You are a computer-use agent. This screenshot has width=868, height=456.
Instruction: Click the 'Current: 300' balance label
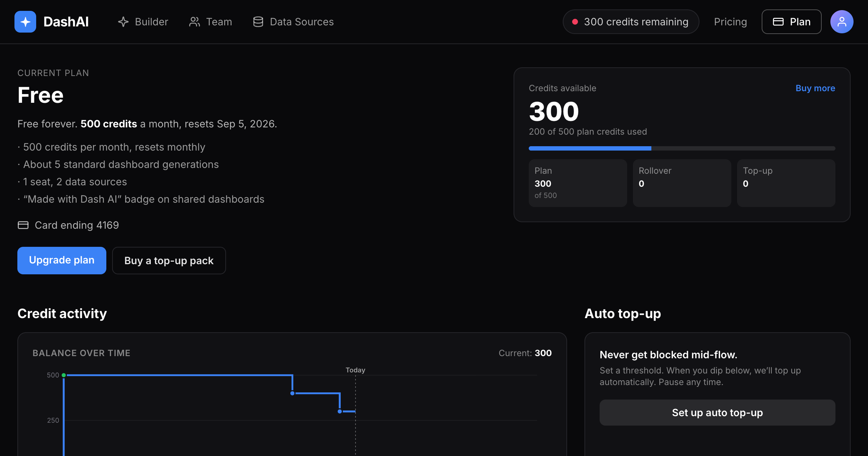coord(525,353)
